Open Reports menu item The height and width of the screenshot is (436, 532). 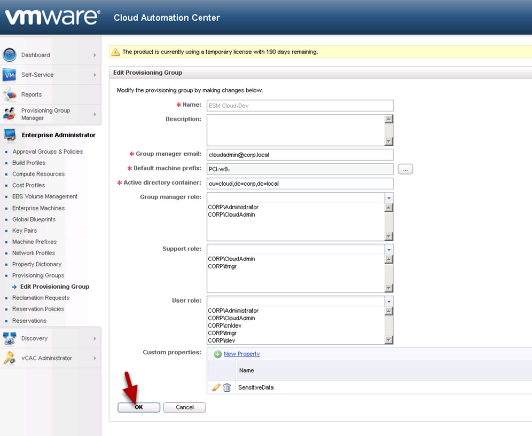[32, 94]
